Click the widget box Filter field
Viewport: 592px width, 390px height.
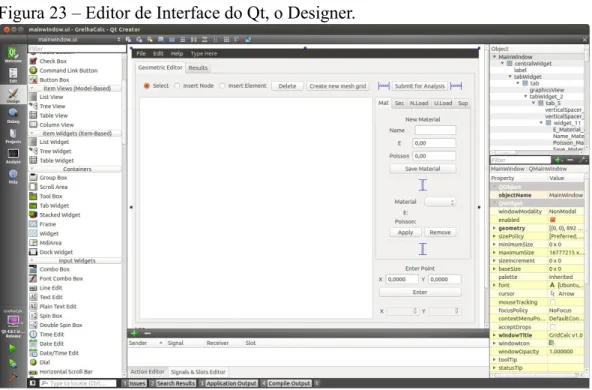77,49
